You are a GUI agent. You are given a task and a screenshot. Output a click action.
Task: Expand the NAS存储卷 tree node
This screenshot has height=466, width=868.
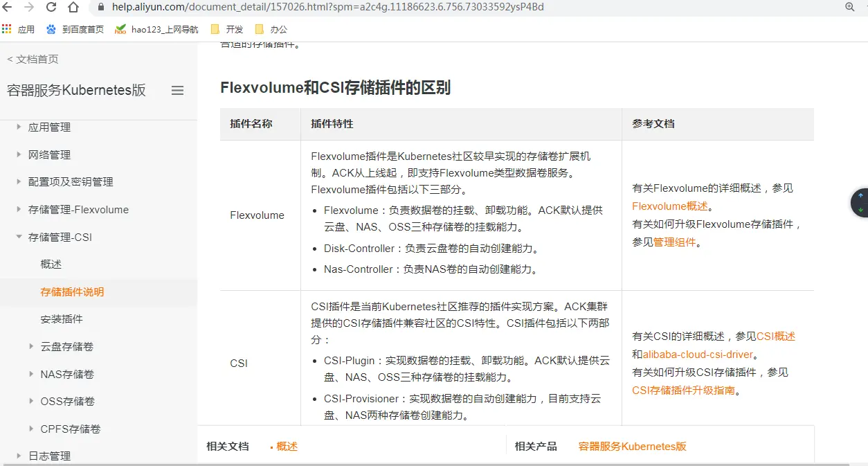(31, 374)
